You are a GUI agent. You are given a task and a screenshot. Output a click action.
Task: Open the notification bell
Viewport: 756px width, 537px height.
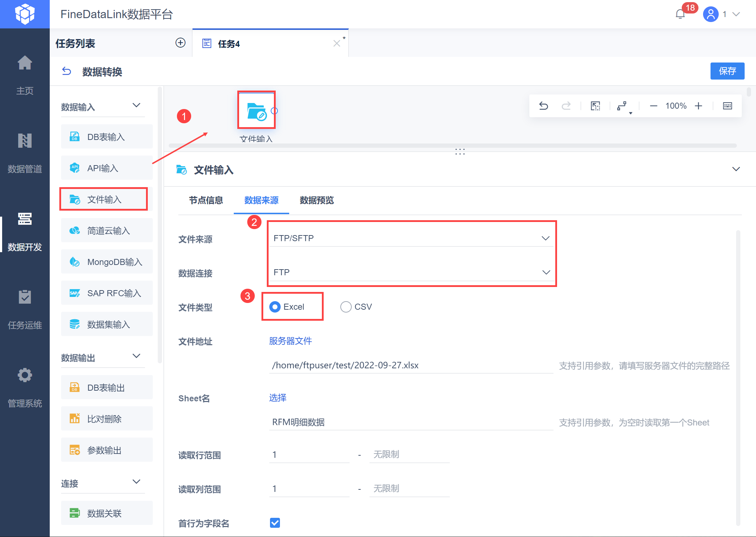pyautogui.click(x=680, y=14)
